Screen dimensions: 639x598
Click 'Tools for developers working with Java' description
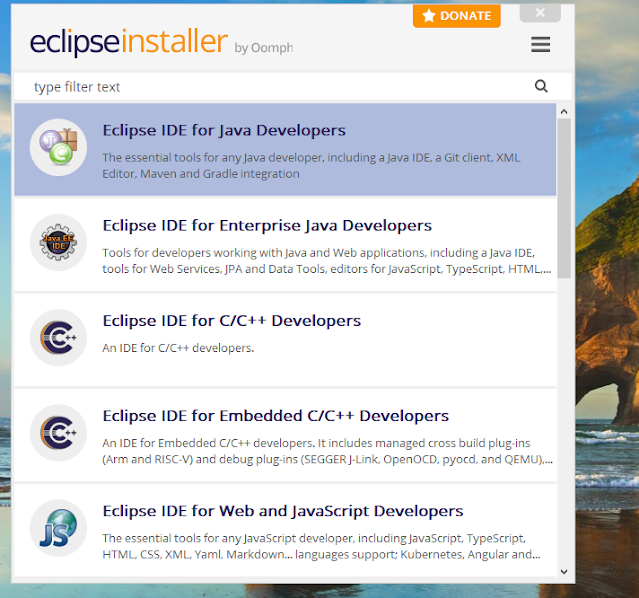[x=326, y=261]
